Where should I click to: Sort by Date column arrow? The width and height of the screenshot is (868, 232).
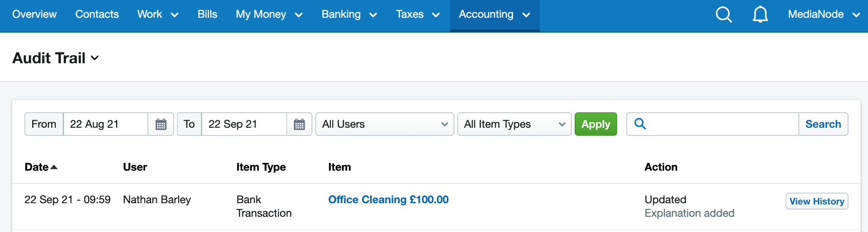(x=54, y=167)
